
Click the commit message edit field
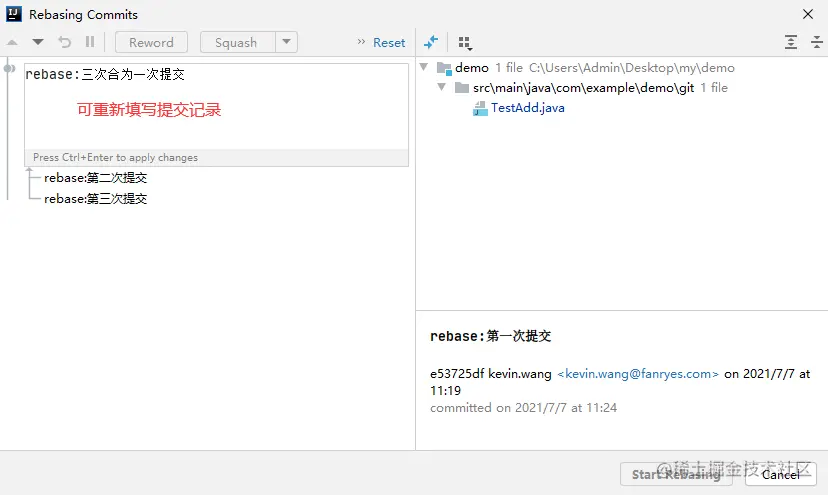(217, 106)
